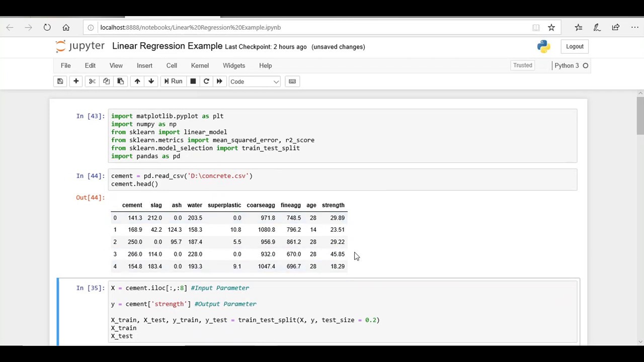Open the Insert menu
The width and height of the screenshot is (644, 362).
click(144, 65)
